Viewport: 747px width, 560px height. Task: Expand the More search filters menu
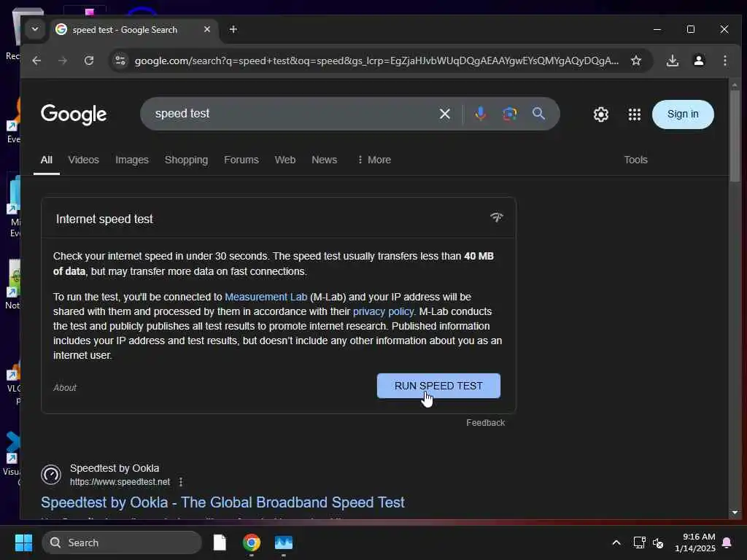click(374, 160)
